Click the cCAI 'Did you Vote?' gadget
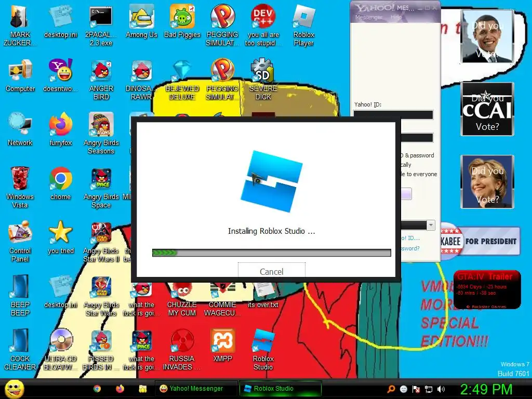The height and width of the screenshot is (399, 532). (487, 109)
